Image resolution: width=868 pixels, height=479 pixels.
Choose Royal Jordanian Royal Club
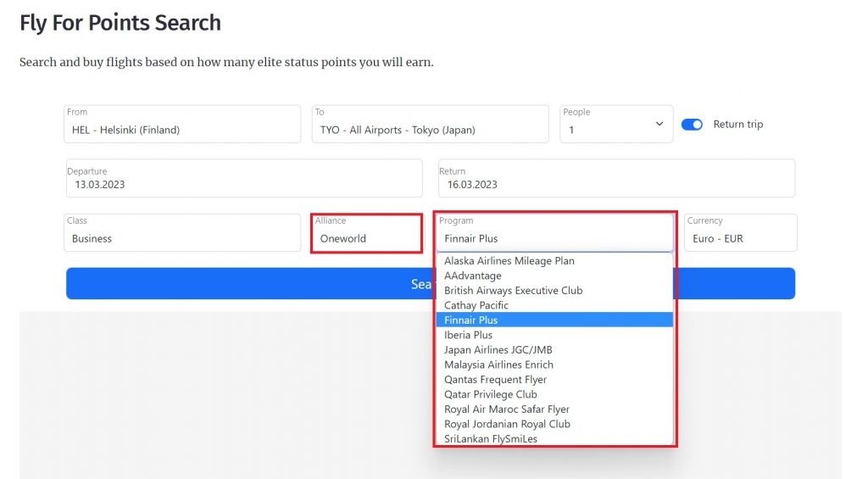tap(554, 424)
